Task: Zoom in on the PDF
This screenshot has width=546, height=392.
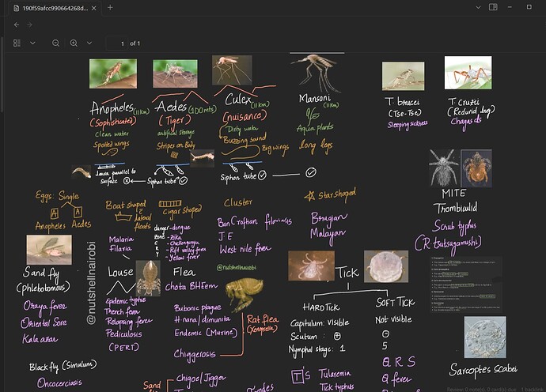Action: click(74, 43)
